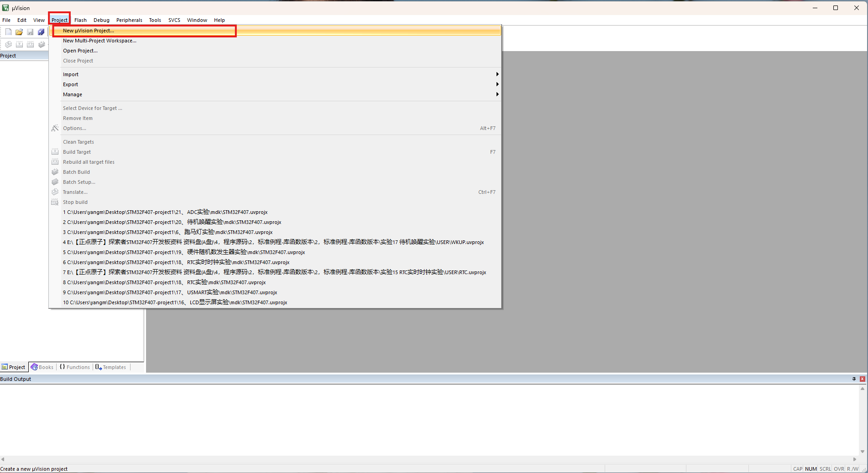Viewport: 868px width, 473px height.
Task: Switch to the Templates tab
Action: coord(111,367)
